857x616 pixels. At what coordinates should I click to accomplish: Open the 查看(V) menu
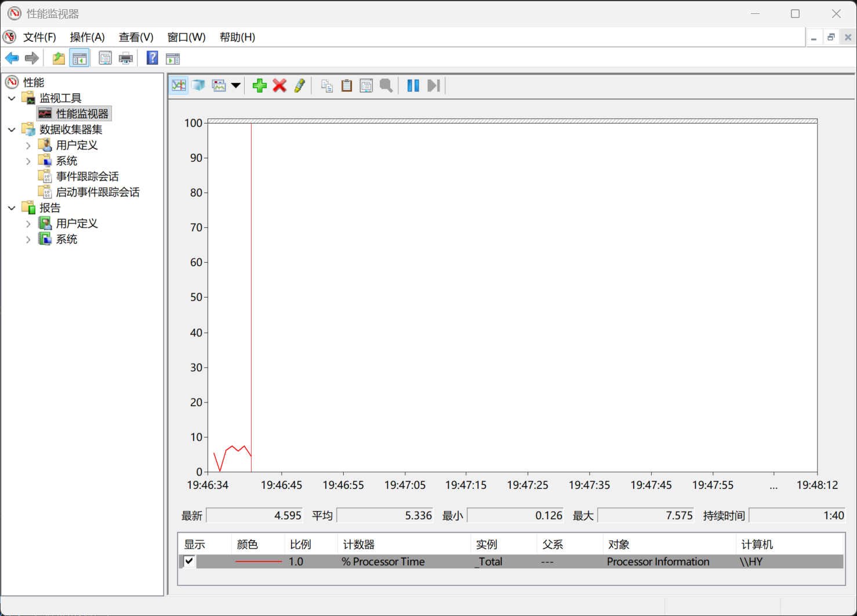click(x=136, y=37)
